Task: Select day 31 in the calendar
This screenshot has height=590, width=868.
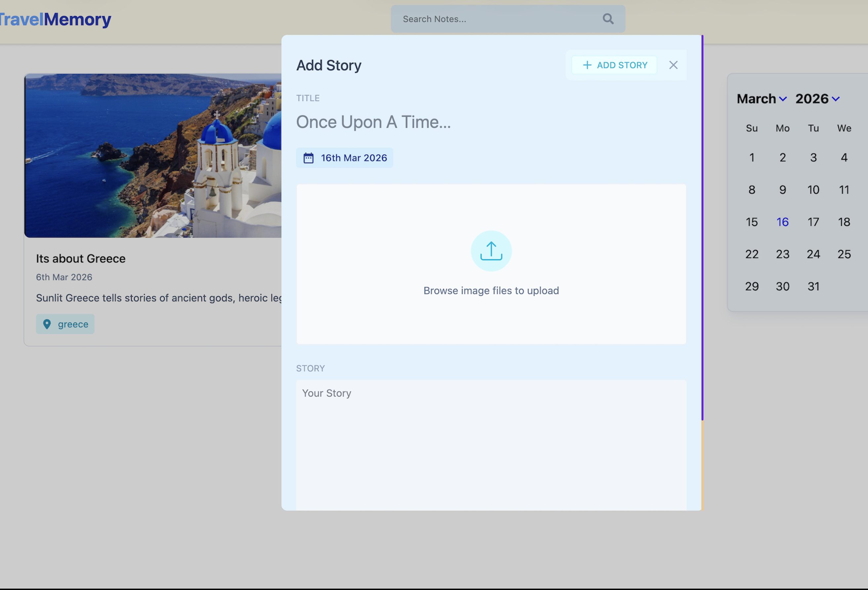Action: click(813, 287)
